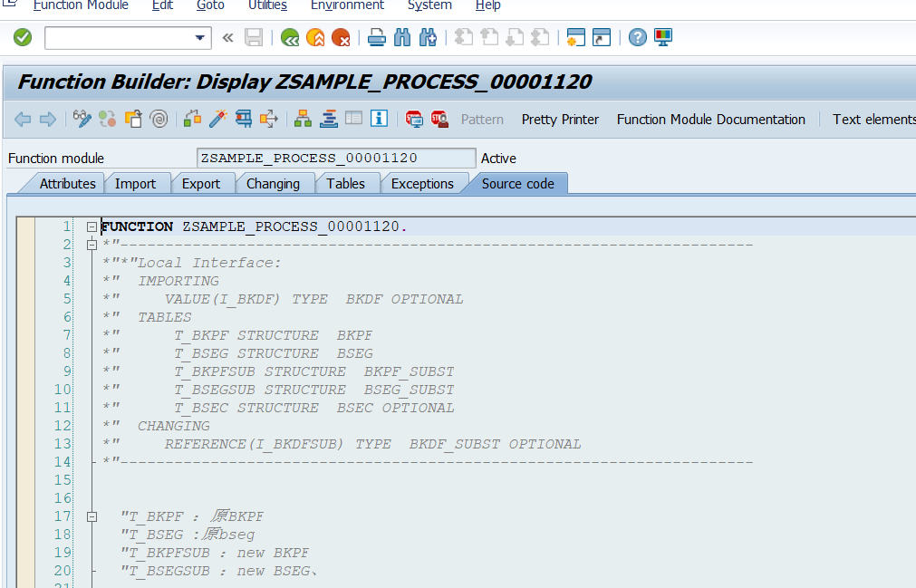This screenshot has width=916, height=588.
Task: Click the Display Object List hierarchy icon
Action: click(303, 119)
